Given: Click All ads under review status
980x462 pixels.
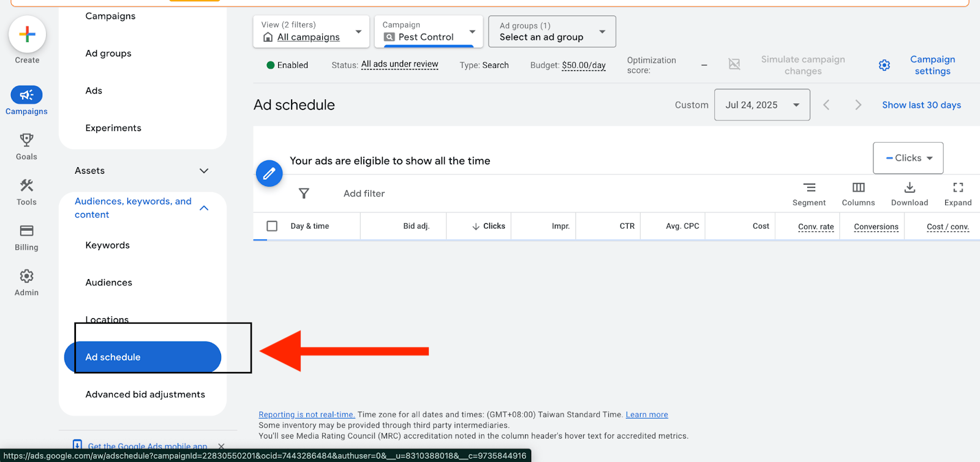Looking at the screenshot, I should point(399,64).
